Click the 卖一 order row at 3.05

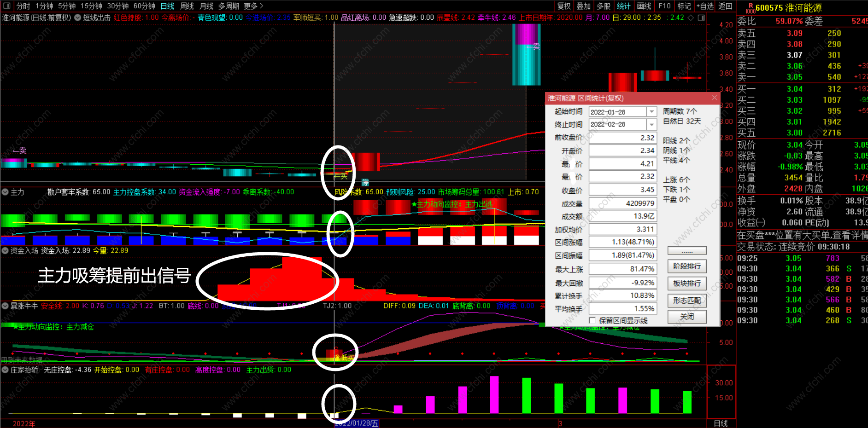click(802, 77)
